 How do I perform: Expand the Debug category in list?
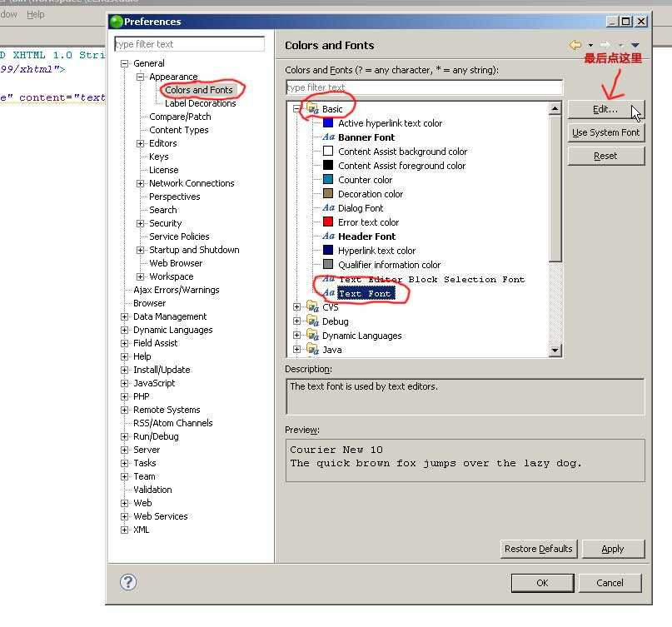(x=296, y=321)
